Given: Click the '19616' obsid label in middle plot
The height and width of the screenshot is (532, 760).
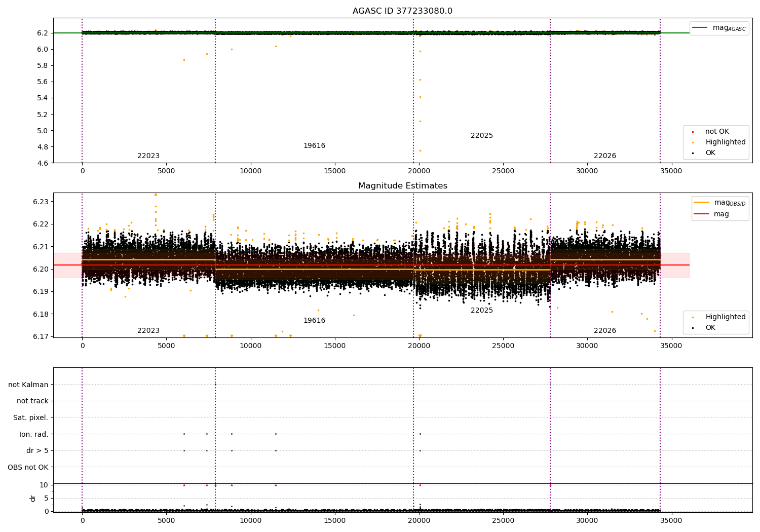Looking at the screenshot, I should pos(314,321).
